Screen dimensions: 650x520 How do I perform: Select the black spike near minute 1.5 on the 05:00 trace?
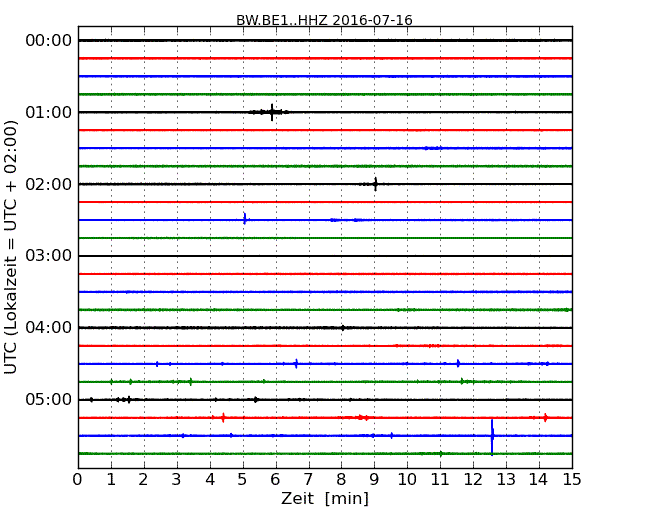click(x=129, y=400)
